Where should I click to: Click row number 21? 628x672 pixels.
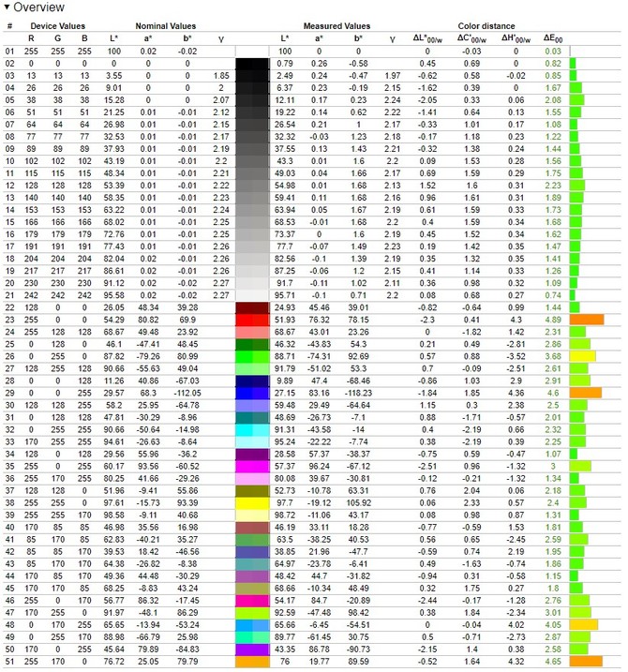pyautogui.click(x=9, y=296)
